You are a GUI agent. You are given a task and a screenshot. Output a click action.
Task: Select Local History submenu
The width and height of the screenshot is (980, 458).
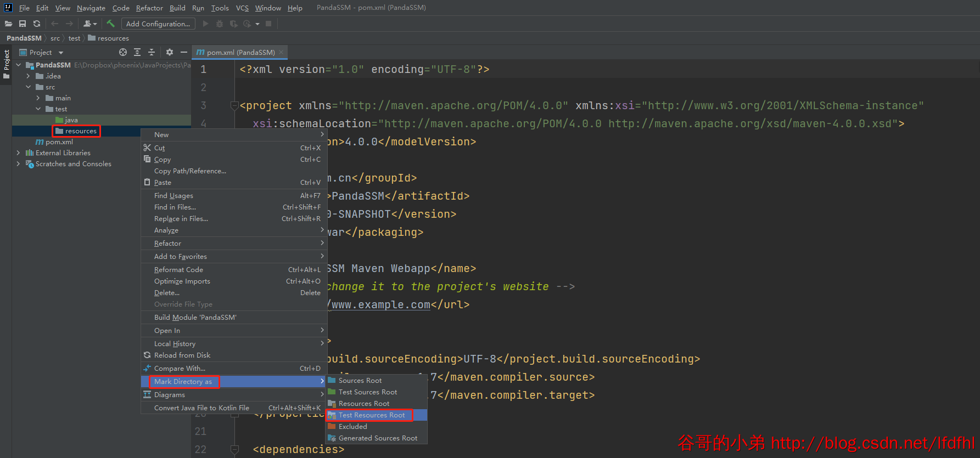(234, 343)
